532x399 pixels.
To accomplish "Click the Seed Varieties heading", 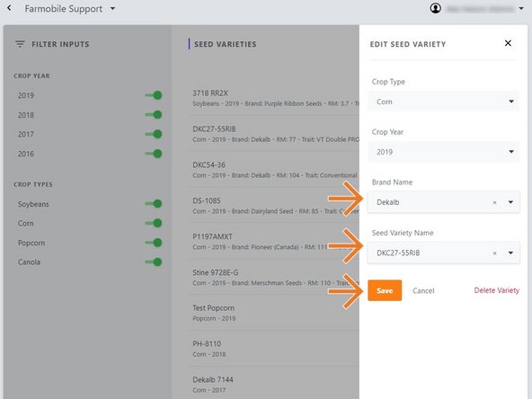I will coord(226,44).
